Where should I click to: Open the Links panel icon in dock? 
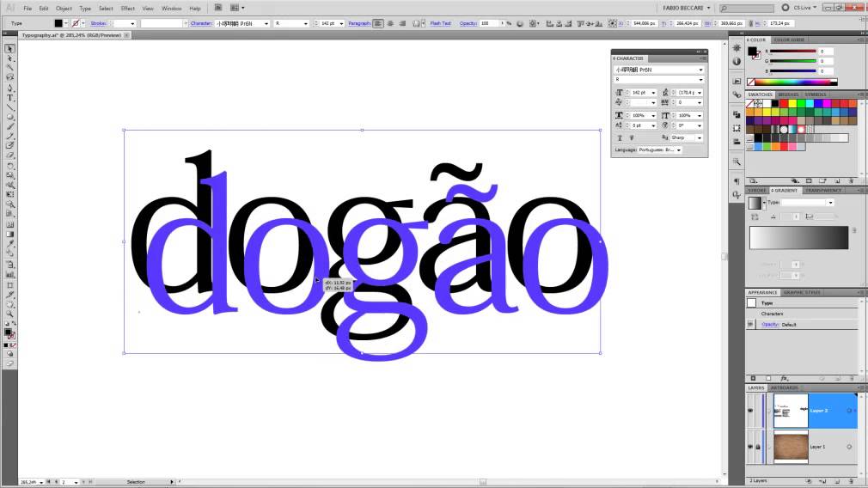737,95
